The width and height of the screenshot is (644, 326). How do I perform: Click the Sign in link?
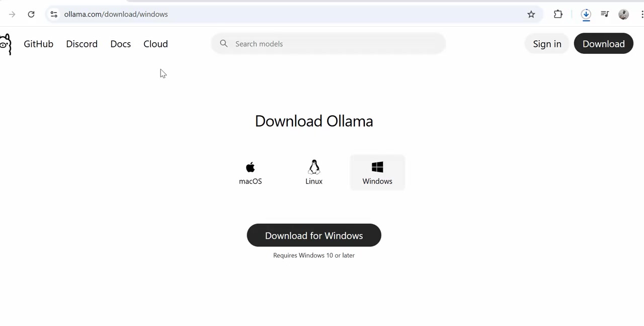pos(547,44)
